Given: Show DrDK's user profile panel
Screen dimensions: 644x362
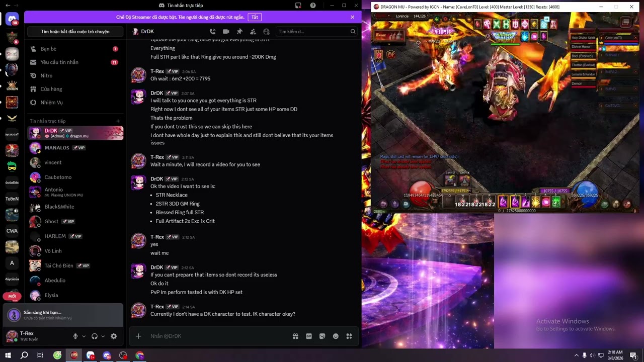Looking at the screenshot, I should point(266,32).
